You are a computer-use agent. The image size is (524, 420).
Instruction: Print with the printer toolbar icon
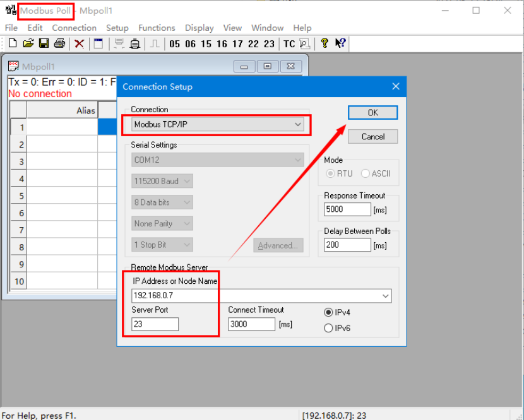pyautogui.click(x=59, y=44)
